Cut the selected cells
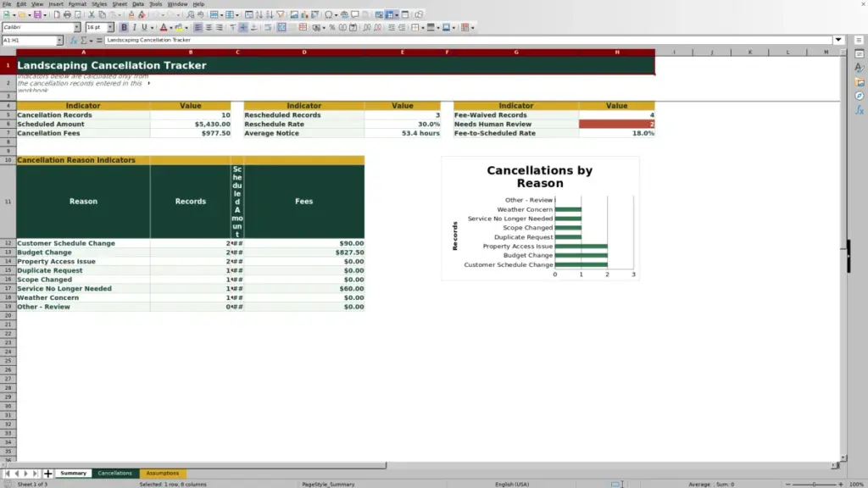868x488 pixels. pyautogui.click(x=92, y=15)
